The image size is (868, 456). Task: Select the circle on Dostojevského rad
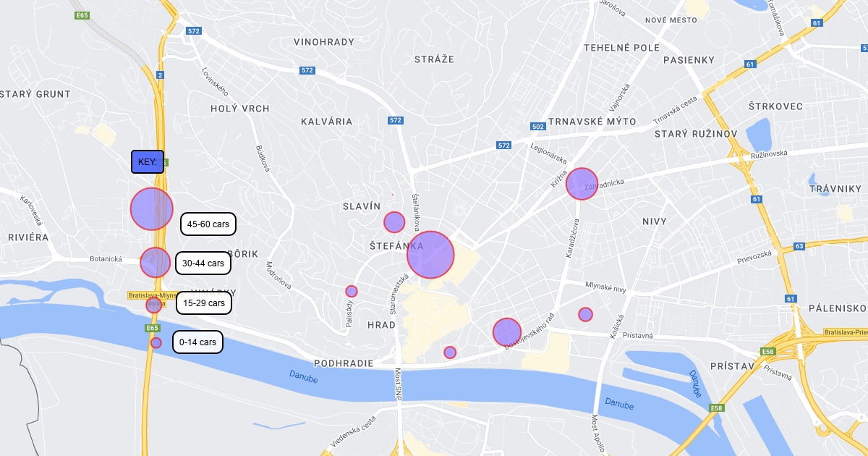click(x=507, y=332)
